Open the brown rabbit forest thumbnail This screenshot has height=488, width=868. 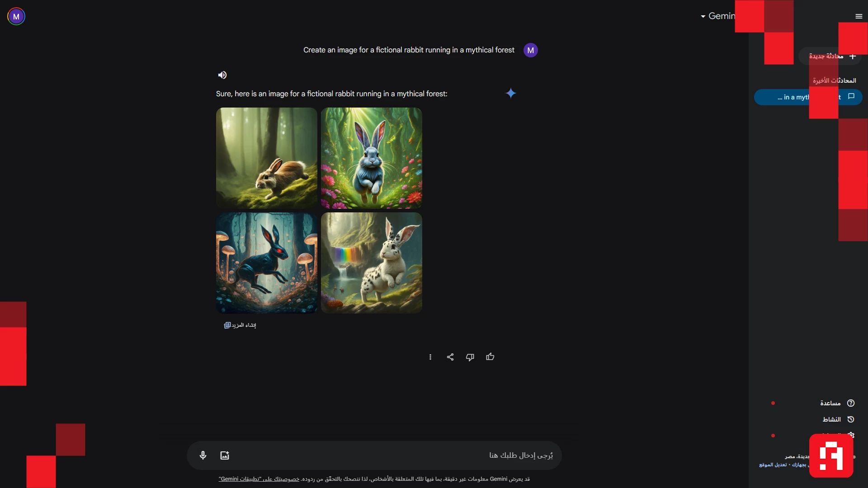click(x=267, y=158)
